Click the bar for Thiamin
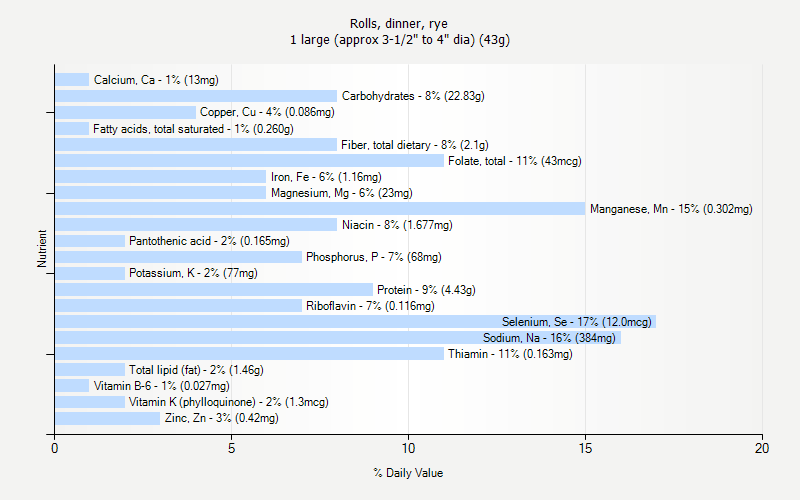Viewport: 800px width, 500px height. [x=249, y=354]
